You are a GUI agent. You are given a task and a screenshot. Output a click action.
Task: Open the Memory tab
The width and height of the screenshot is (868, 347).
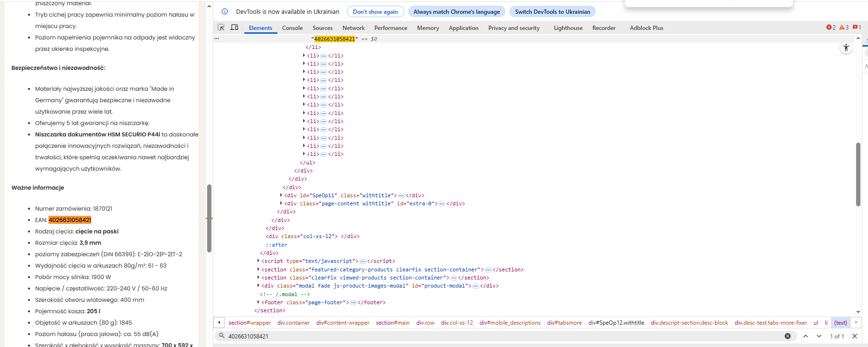(x=428, y=28)
